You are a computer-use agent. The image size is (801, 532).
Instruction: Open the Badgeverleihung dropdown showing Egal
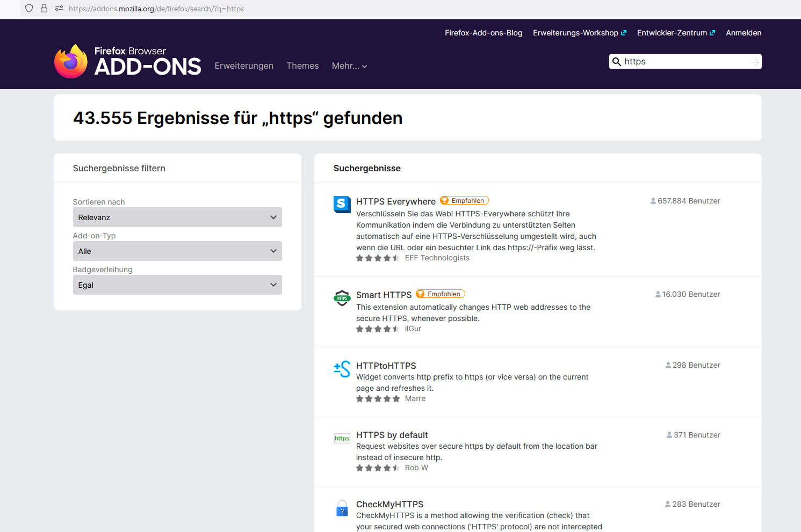(x=177, y=285)
